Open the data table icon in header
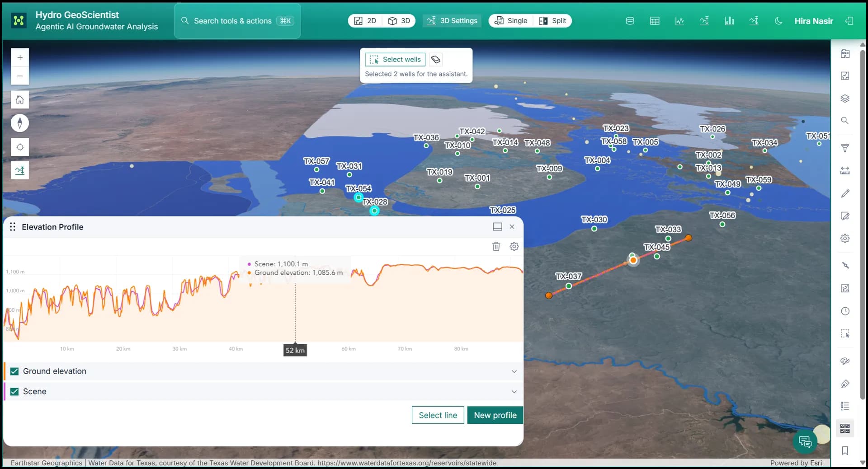The image size is (868, 469). coord(655,21)
